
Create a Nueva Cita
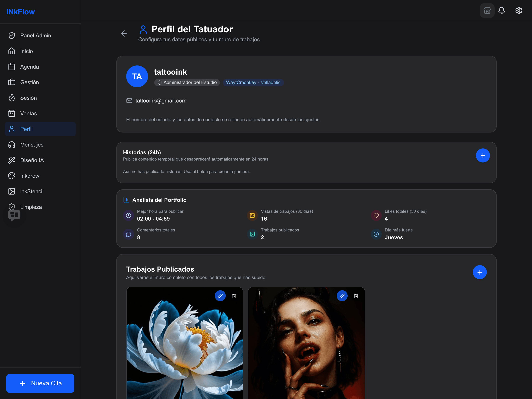[x=40, y=383]
